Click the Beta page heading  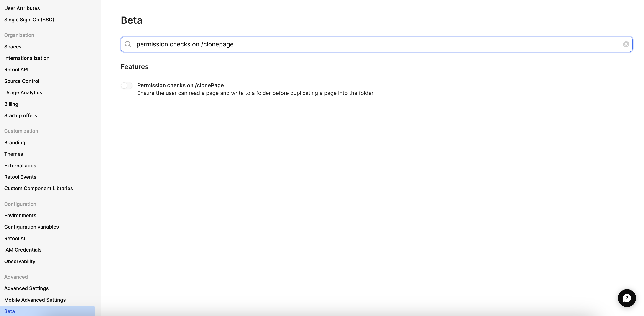click(132, 20)
